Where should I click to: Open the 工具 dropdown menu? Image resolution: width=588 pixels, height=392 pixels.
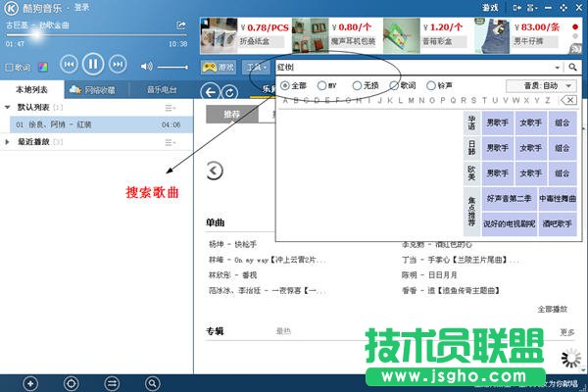(x=257, y=68)
